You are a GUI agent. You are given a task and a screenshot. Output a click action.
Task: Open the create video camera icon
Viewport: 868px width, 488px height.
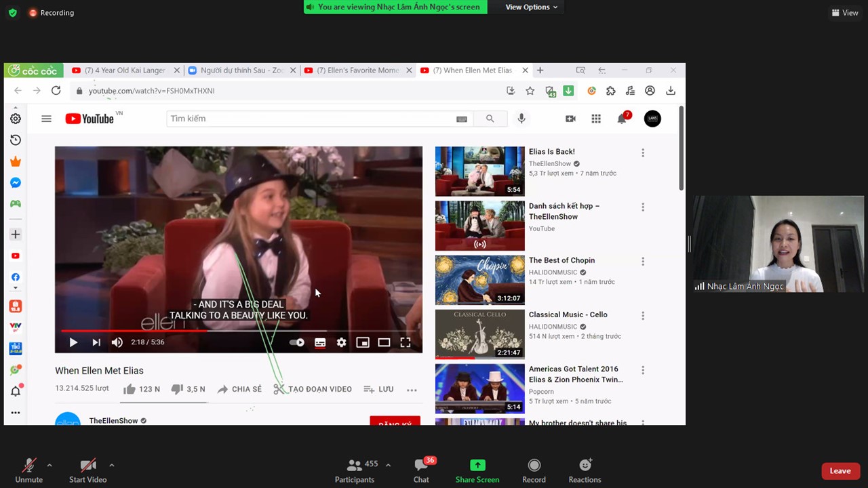[570, 119]
